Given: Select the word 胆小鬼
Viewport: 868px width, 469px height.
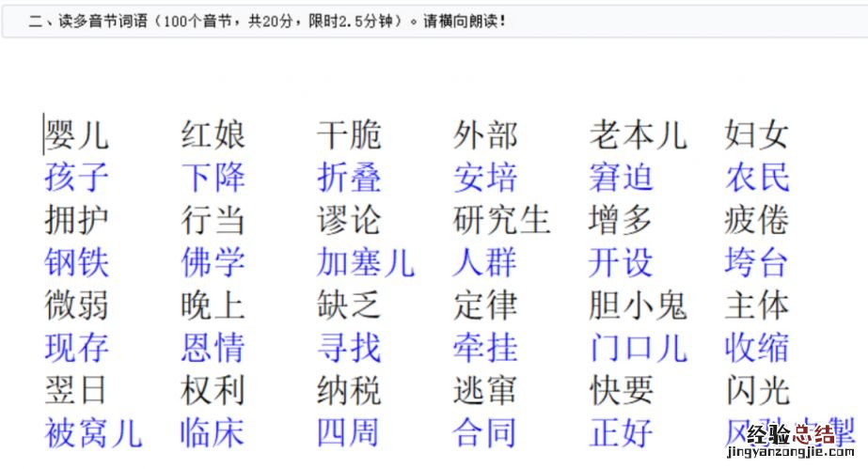Looking at the screenshot, I should [x=638, y=305].
